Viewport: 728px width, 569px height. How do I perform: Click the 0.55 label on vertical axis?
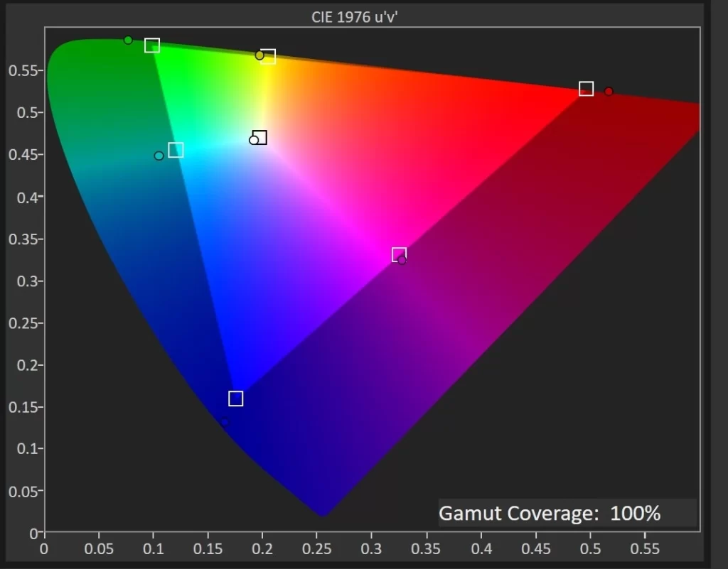(22, 70)
